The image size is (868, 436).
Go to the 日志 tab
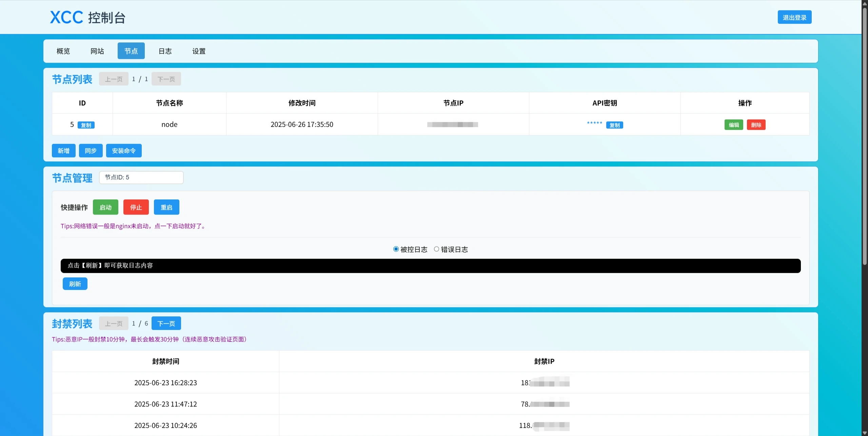tap(165, 51)
